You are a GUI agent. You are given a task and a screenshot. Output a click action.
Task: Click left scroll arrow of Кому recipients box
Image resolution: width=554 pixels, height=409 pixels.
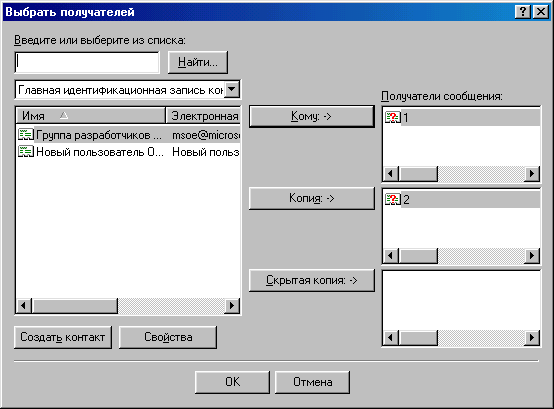391,174
